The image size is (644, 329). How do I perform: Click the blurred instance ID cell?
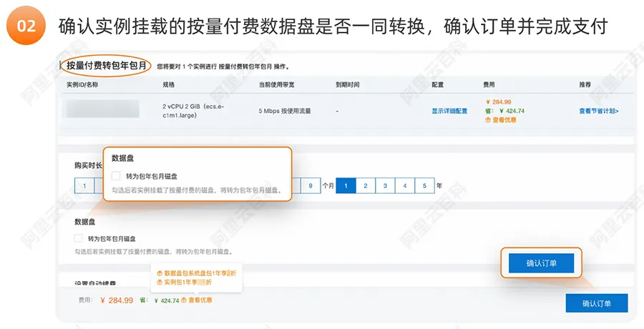pyautogui.click(x=102, y=109)
